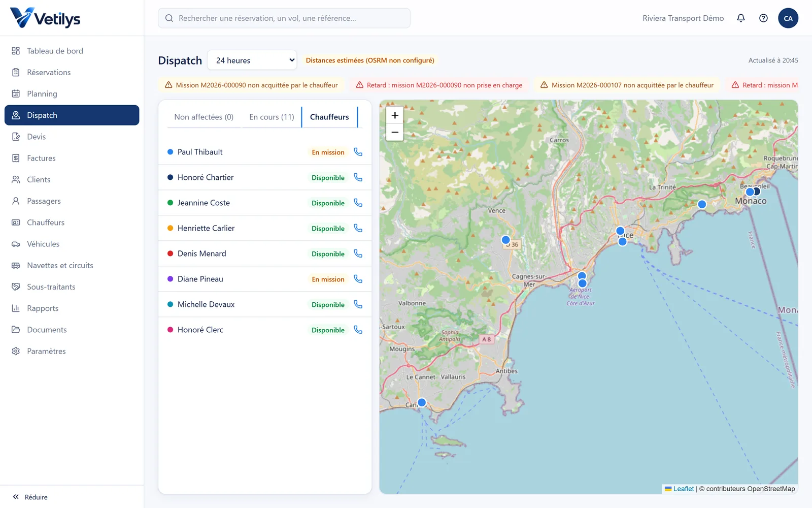
Task: Open the CA user avatar menu
Action: tap(788, 18)
